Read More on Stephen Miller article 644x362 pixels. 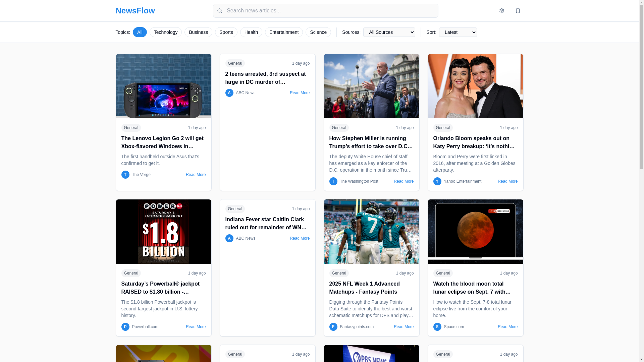(404, 181)
